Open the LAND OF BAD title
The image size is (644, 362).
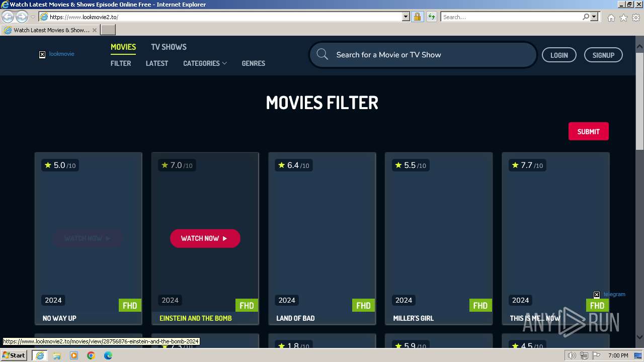tap(295, 318)
